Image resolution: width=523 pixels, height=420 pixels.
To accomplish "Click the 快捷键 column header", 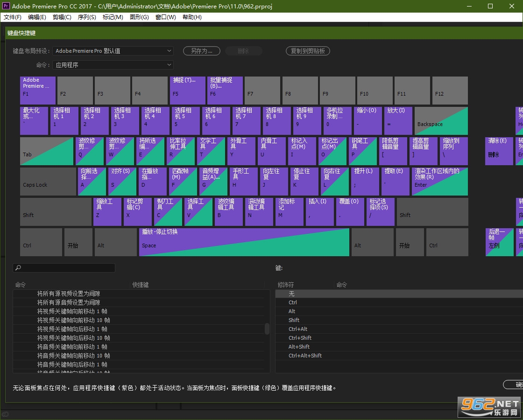I will [x=141, y=285].
